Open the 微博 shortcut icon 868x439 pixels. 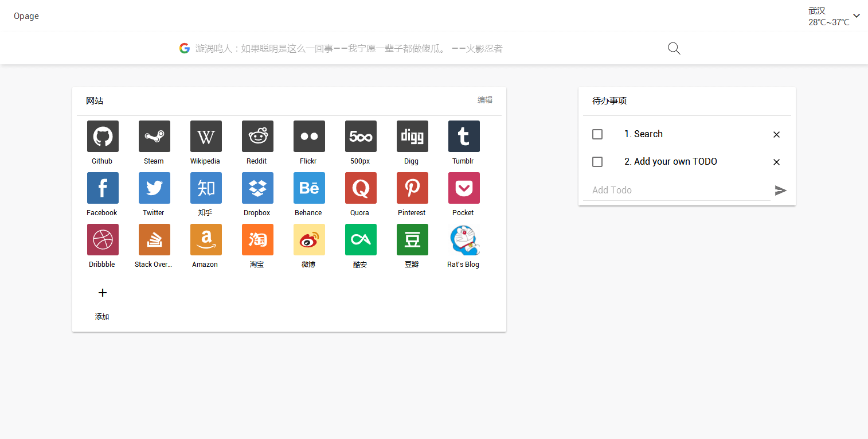[x=309, y=239]
